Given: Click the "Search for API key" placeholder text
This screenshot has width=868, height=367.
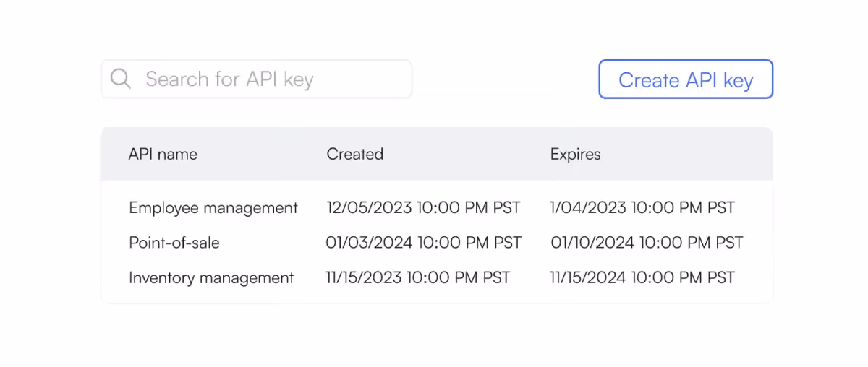Looking at the screenshot, I should (229, 79).
